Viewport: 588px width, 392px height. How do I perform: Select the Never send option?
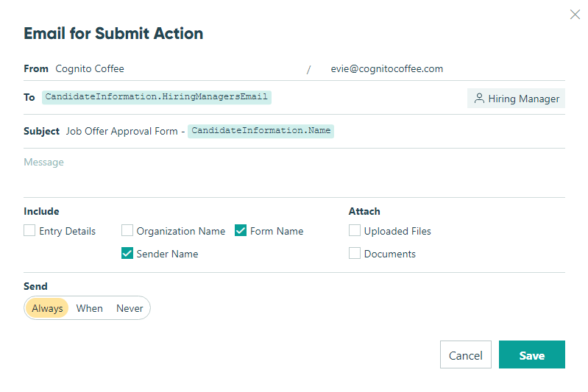pyautogui.click(x=130, y=308)
